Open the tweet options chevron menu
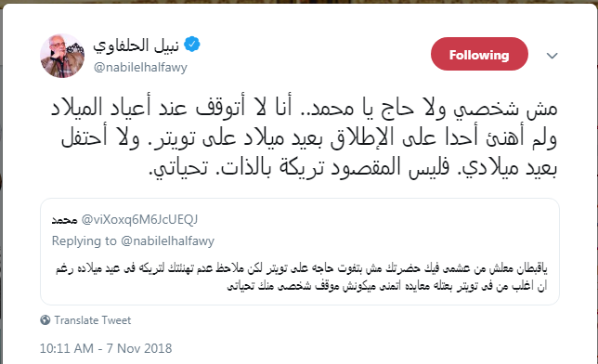The height and width of the screenshot is (364, 598). pyautogui.click(x=552, y=56)
